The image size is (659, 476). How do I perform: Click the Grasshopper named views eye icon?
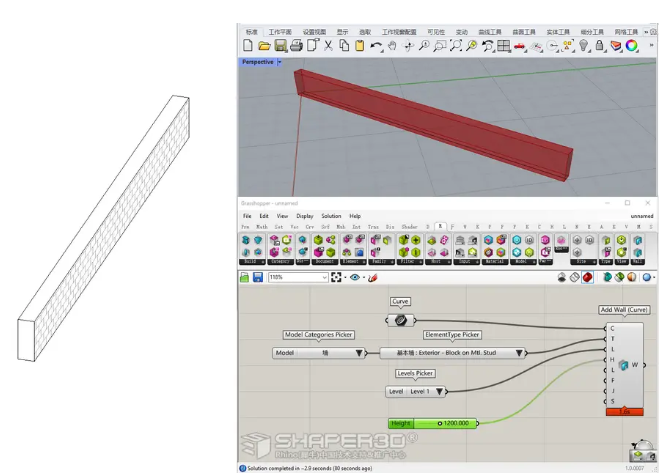click(x=355, y=277)
